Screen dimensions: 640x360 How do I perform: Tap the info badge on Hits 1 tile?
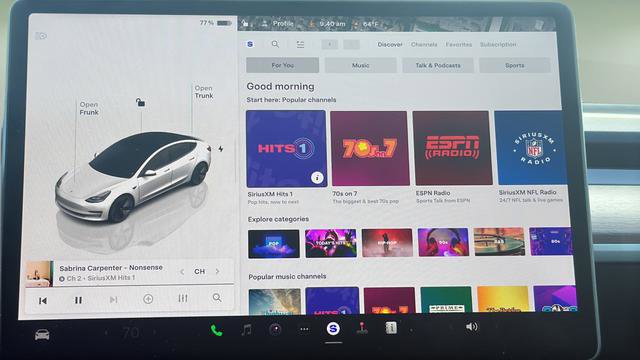[317, 178]
